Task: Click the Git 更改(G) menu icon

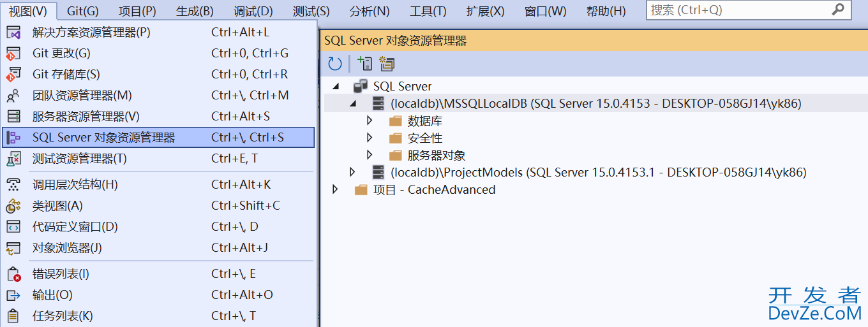Action: [x=13, y=54]
